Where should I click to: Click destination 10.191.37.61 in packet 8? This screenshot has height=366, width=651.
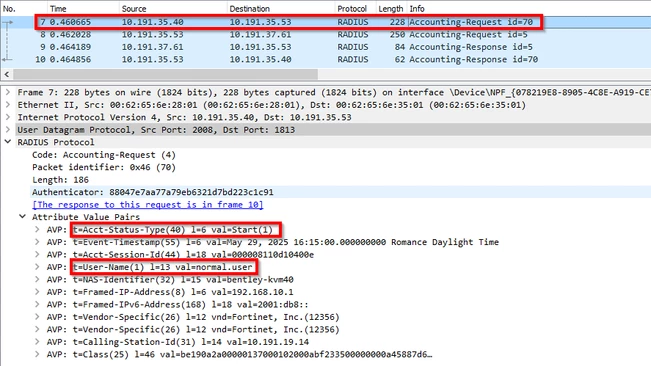click(260, 34)
